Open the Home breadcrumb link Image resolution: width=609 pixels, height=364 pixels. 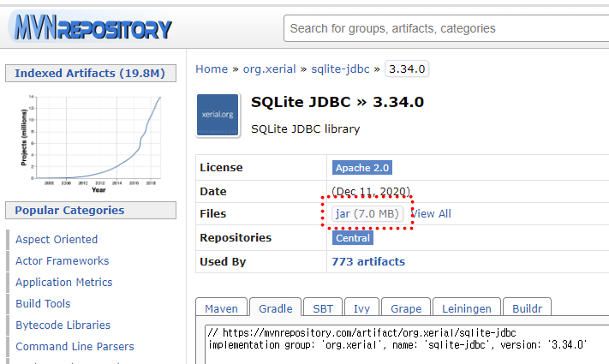click(212, 69)
